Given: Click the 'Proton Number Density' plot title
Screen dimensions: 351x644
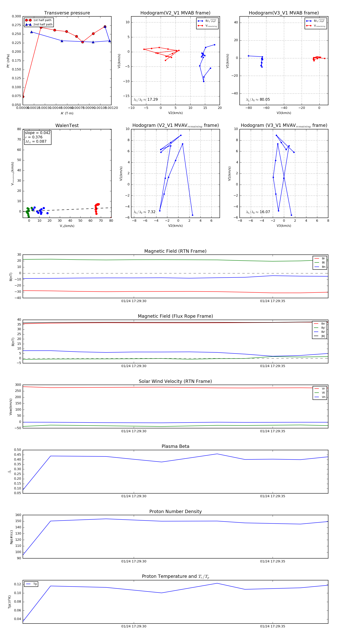Looking at the screenshot, I should pos(175,511).
